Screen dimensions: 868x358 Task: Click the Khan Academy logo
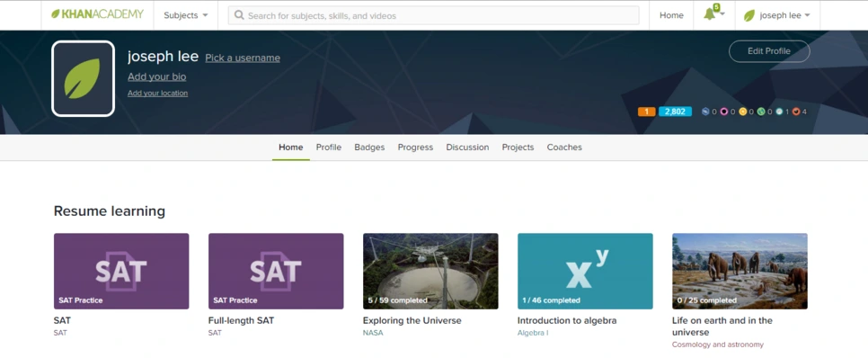(97, 14)
